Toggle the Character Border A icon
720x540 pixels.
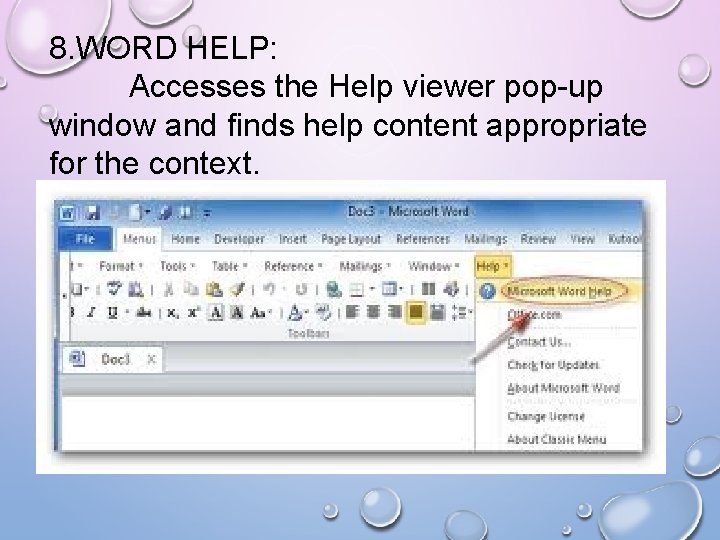tap(215, 313)
